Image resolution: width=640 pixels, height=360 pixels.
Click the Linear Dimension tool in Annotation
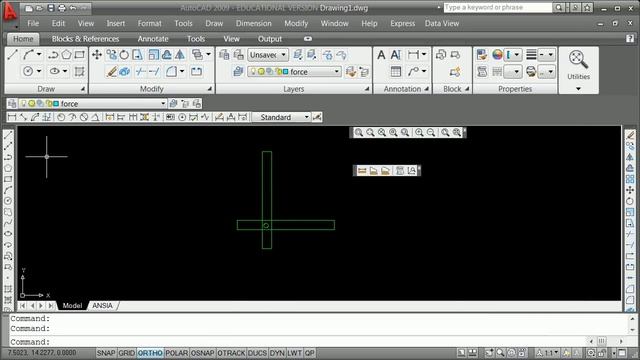pos(413,55)
